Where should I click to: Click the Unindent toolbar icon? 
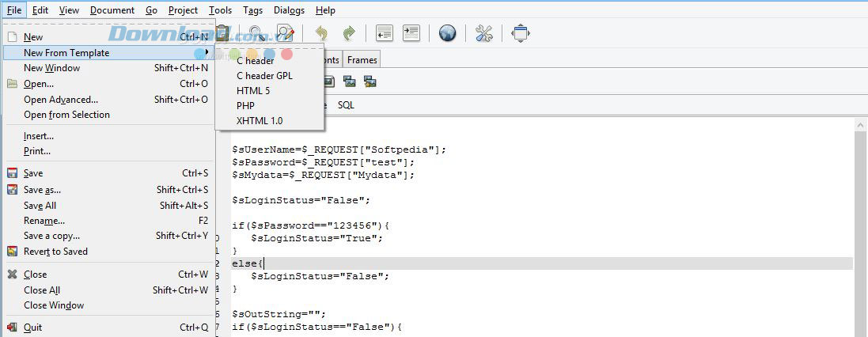385,33
